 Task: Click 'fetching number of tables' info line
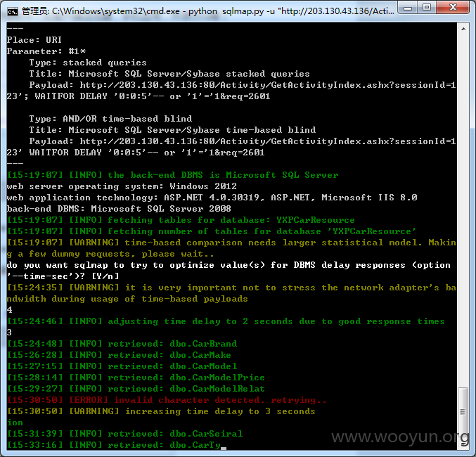click(211, 231)
